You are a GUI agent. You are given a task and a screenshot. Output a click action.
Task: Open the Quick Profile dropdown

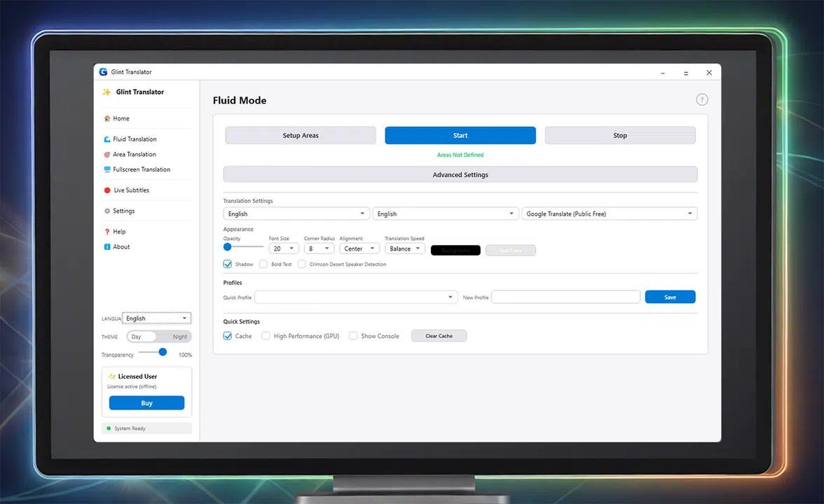(356, 297)
